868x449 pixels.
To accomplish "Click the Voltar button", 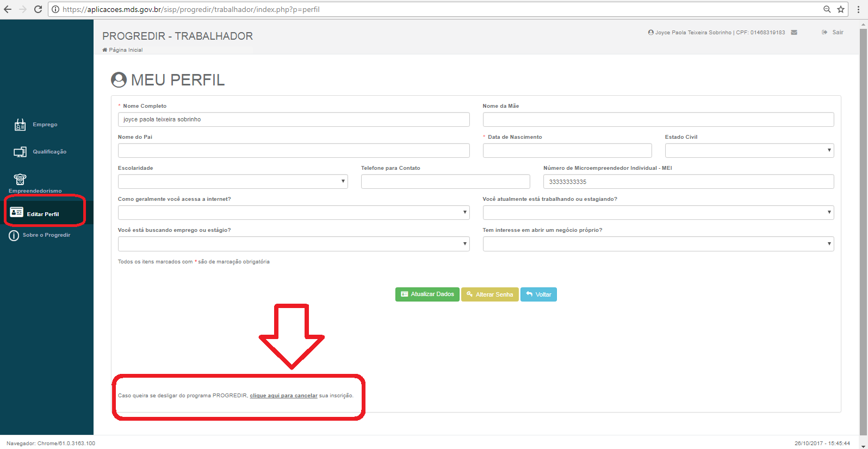I will (x=538, y=294).
